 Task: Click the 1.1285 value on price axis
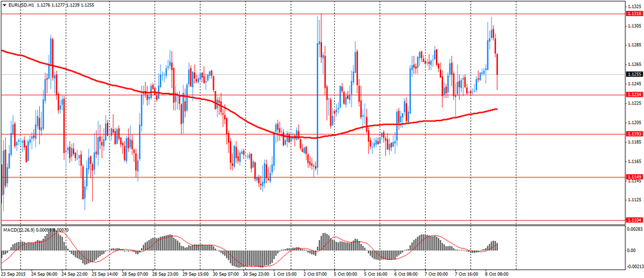(x=634, y=45)
